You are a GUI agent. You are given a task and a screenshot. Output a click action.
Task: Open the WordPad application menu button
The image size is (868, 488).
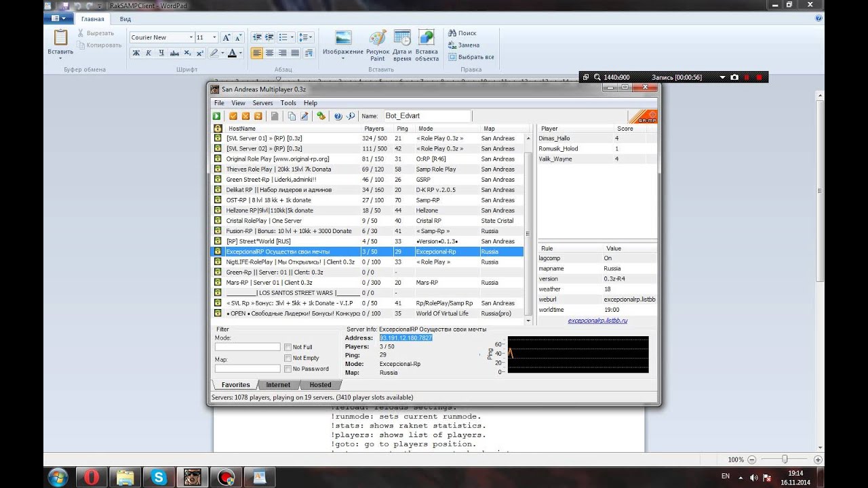(x=58, y=19)
